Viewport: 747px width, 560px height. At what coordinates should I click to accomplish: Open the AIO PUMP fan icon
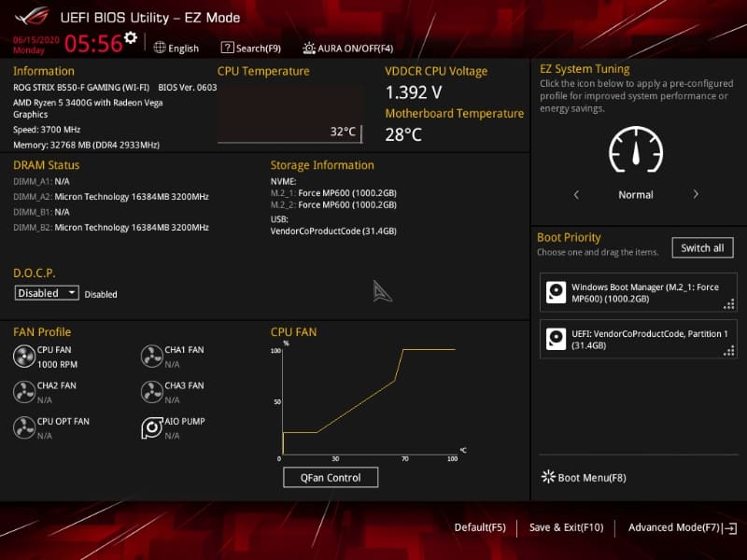point(153,427)
